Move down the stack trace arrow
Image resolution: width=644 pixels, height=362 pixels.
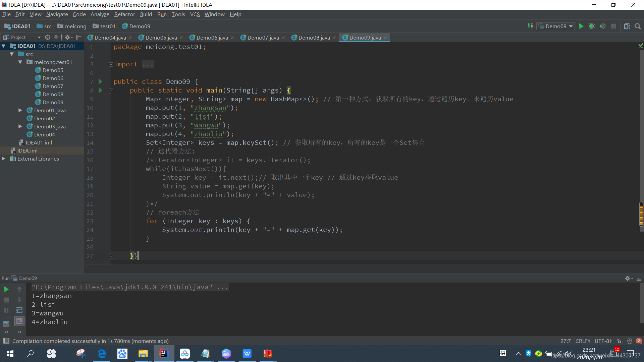point(19,300)
